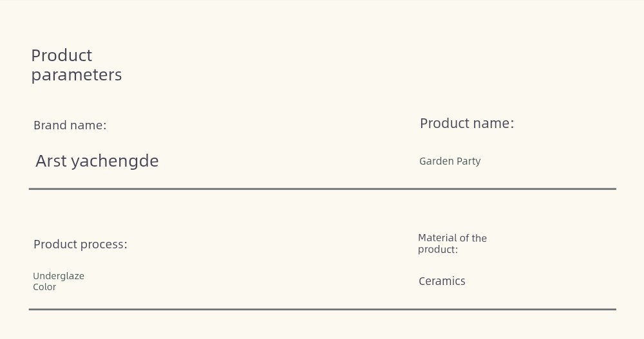Select the word "parameters" in the heading

77,75
